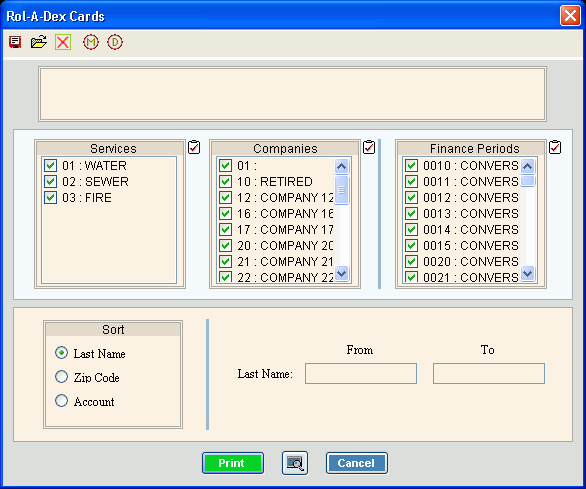Screen dimensions: 586x489
Task: Select the Account sort option
Action: 62,401
